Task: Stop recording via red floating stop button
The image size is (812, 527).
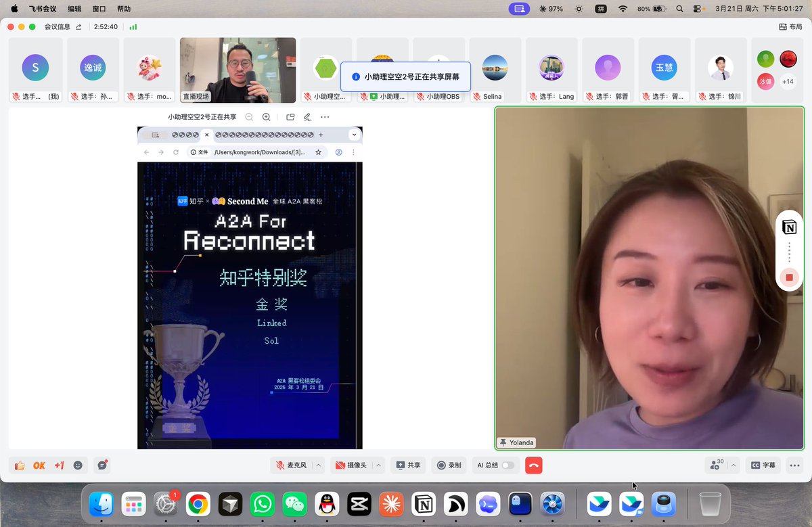Action: (789, 277)
